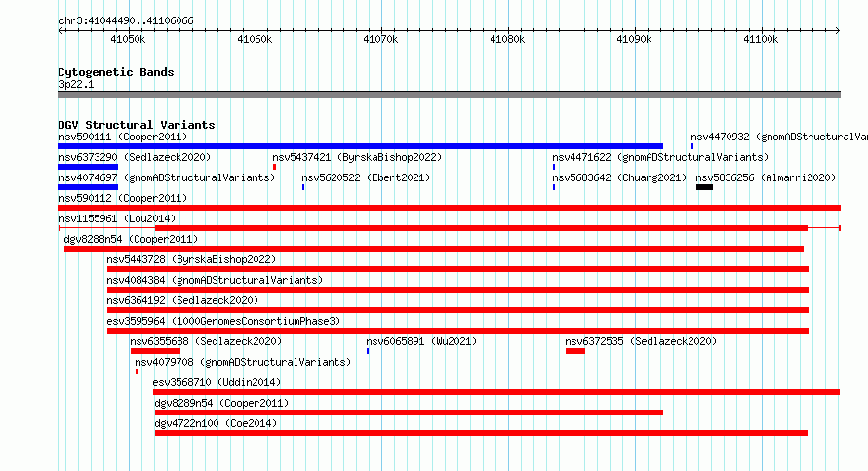Click the nsv5683642 (Chuang2021) label
Image resolution: width=868 pixels, height=471 pixels.
[x=619, y=177]
